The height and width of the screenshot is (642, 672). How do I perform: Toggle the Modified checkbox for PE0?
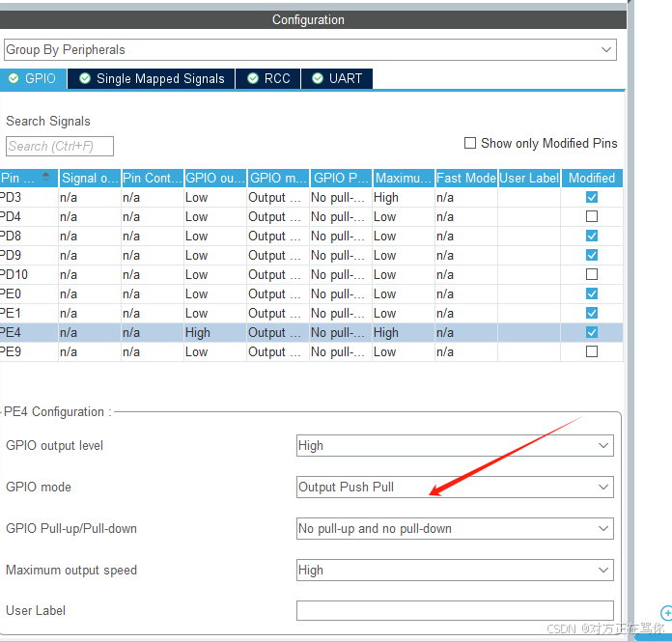(x=592, y=293)
